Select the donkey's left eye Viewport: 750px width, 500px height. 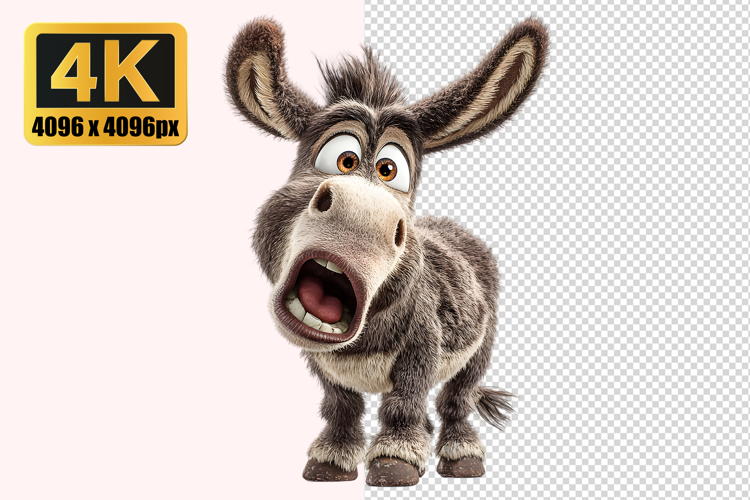tap(339, 156)
